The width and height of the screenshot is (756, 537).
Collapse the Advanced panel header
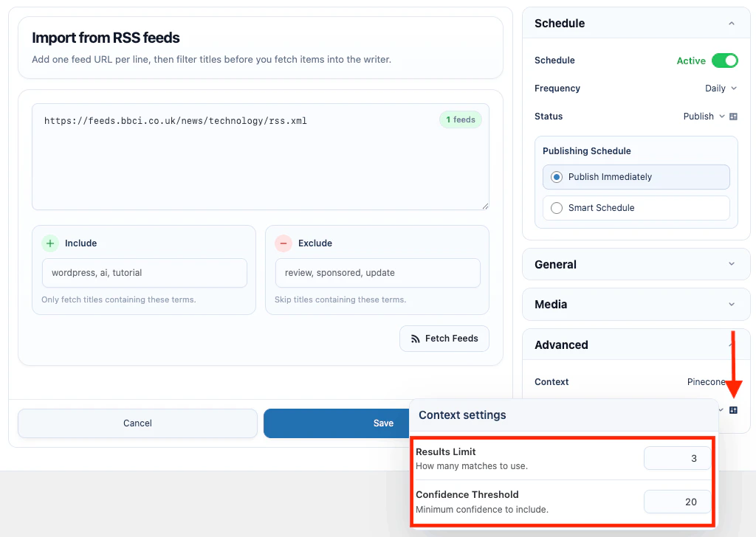(x=636, y=344)
